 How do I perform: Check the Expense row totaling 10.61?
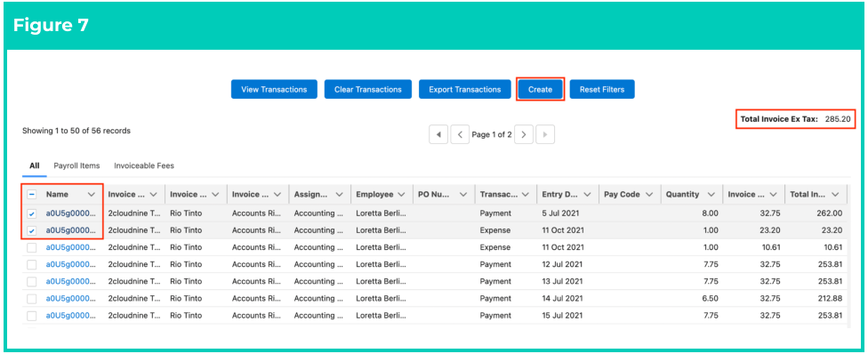click(31, 247)
